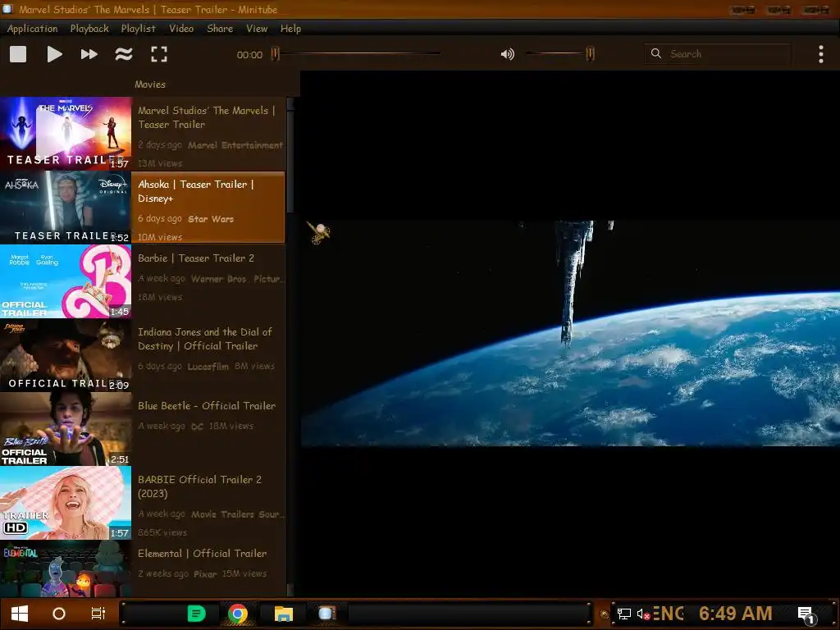840x630 pixels.
Task: Click the playlist vertical scrollbar
Action: [290, 347]
